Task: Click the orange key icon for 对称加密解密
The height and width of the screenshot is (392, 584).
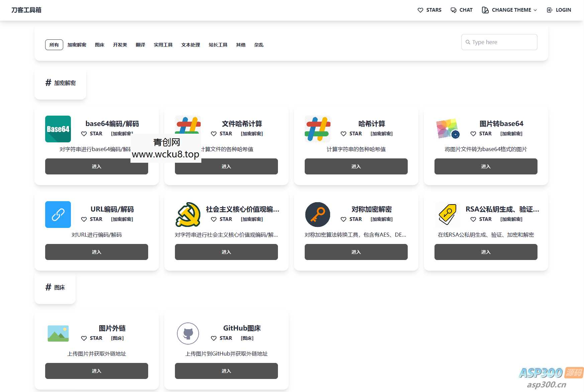Action: coord(317,214)
